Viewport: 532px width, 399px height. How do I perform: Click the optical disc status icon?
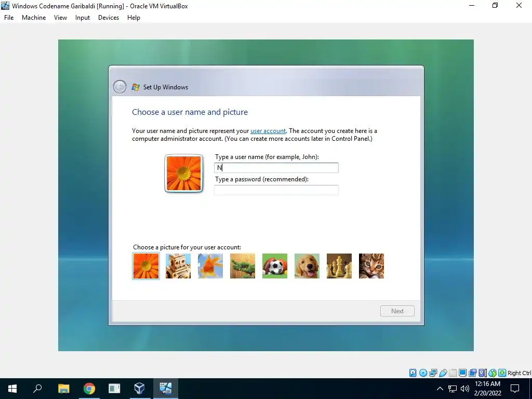tap(423, 373)
